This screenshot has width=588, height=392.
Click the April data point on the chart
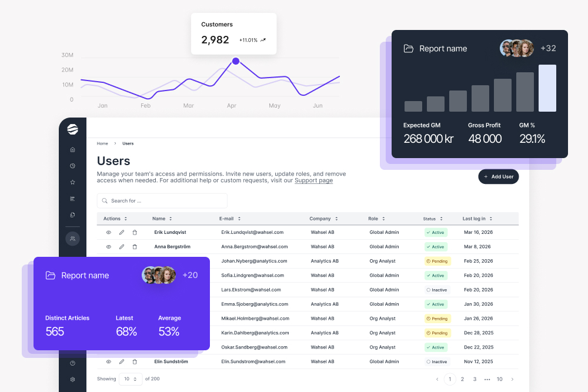coord(236,61)
